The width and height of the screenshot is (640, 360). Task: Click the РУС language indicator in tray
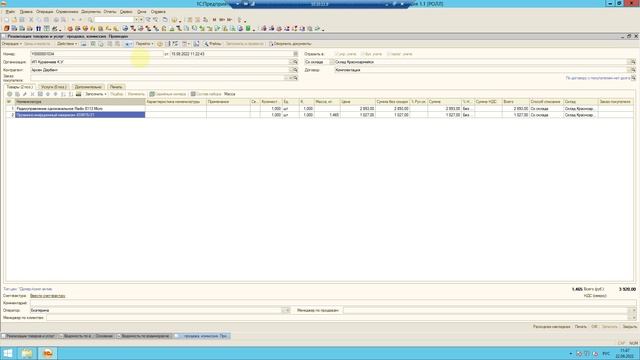coord(606,353)
